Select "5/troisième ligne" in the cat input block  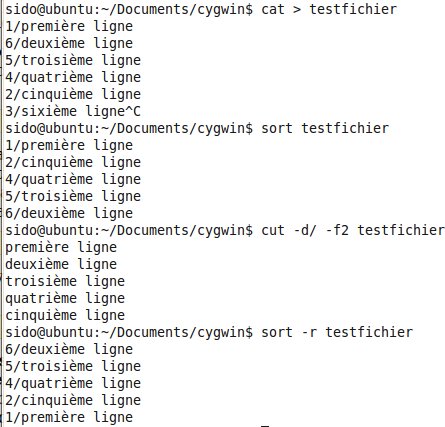point(73,60)
